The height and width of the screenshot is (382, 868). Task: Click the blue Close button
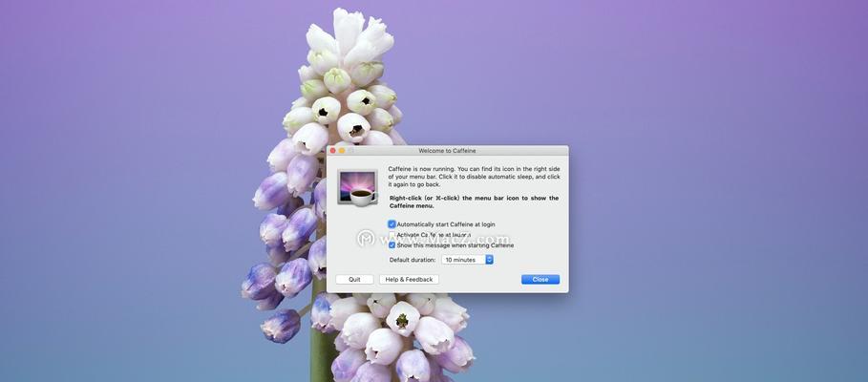pos(540,280)
